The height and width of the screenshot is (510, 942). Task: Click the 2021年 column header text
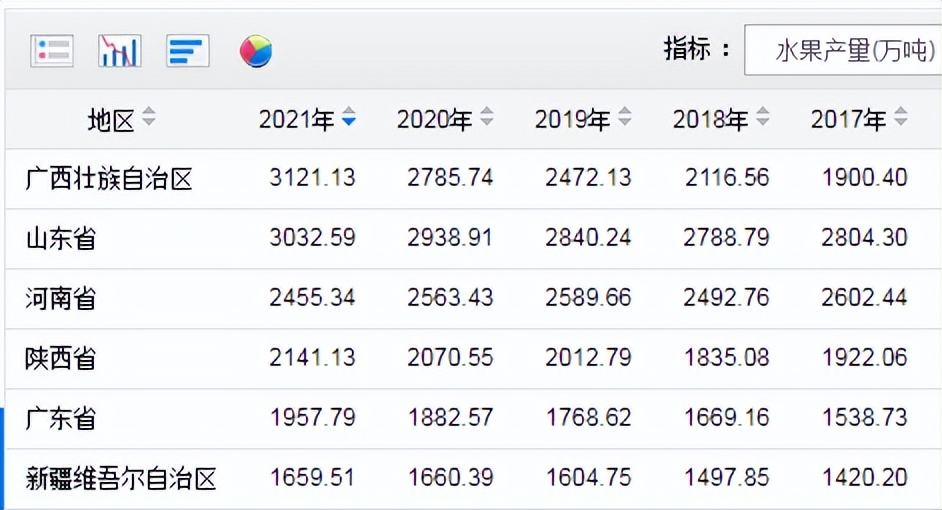(x=296, y=120)
